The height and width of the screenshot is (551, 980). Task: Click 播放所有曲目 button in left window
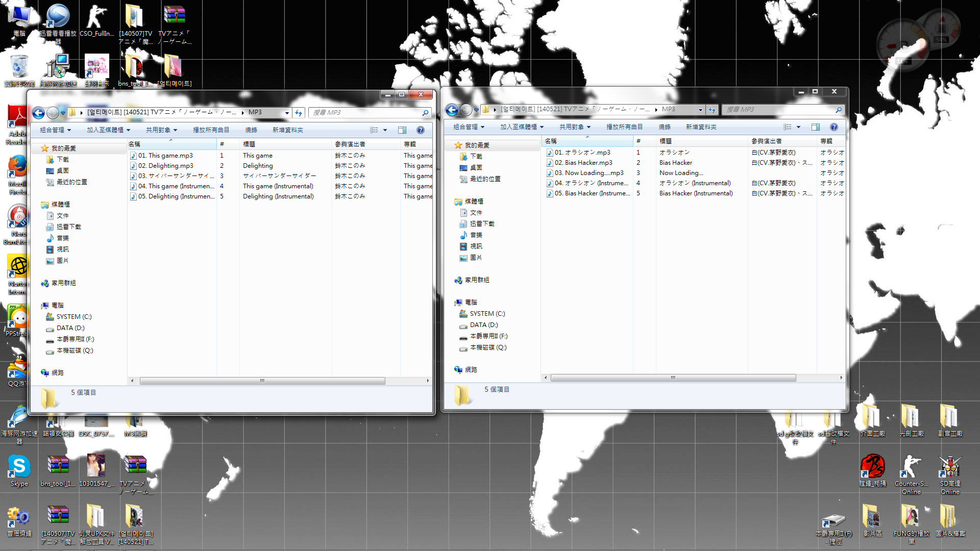click(211, 130)
